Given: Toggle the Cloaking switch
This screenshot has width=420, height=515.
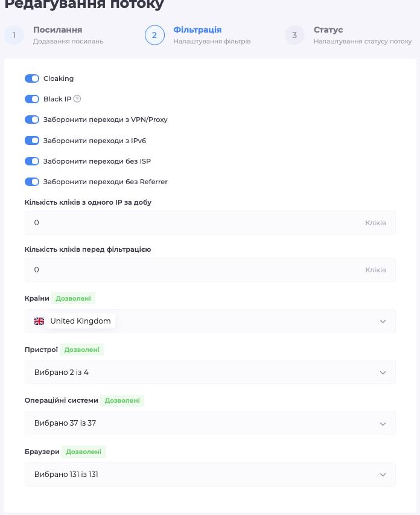Looking at the screenshot, I should [32, 78].
